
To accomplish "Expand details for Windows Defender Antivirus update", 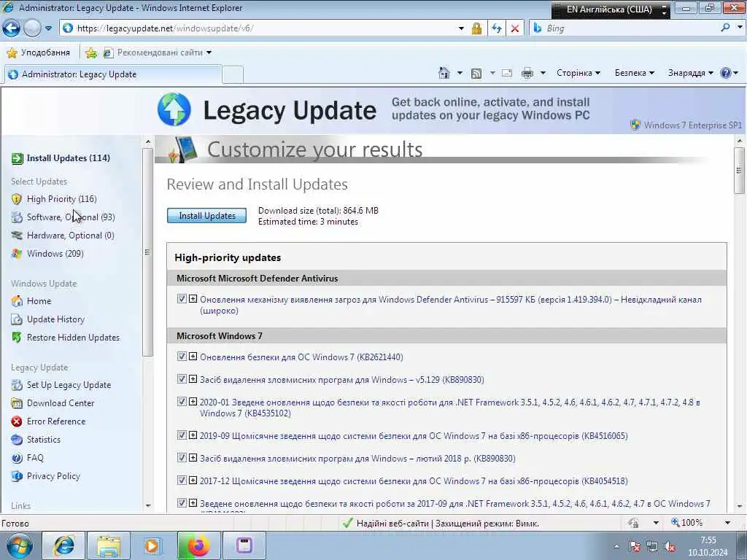I will click(x=193, y=298).
